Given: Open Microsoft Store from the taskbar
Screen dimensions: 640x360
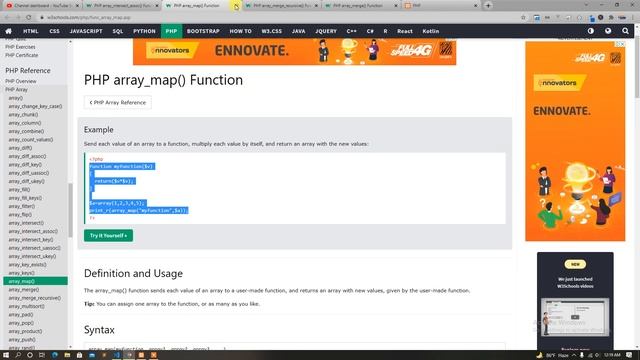Looking at the screenshot, I should (80, 355).
